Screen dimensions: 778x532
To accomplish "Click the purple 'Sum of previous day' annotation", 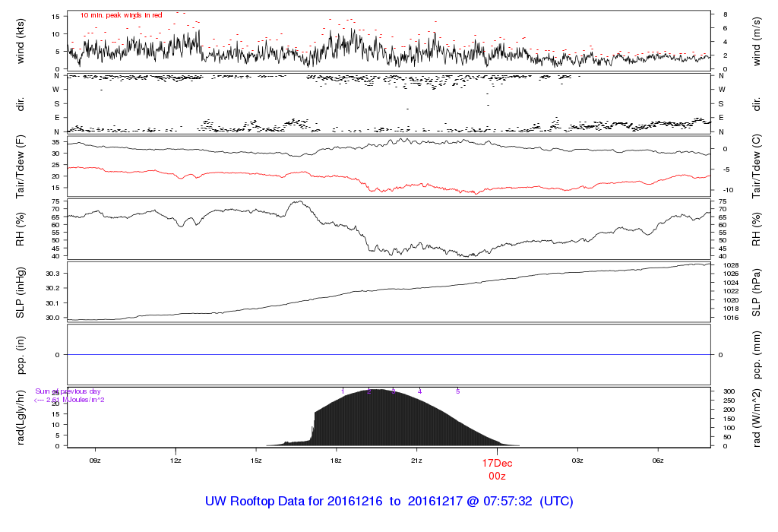I will tap(68, 391).
